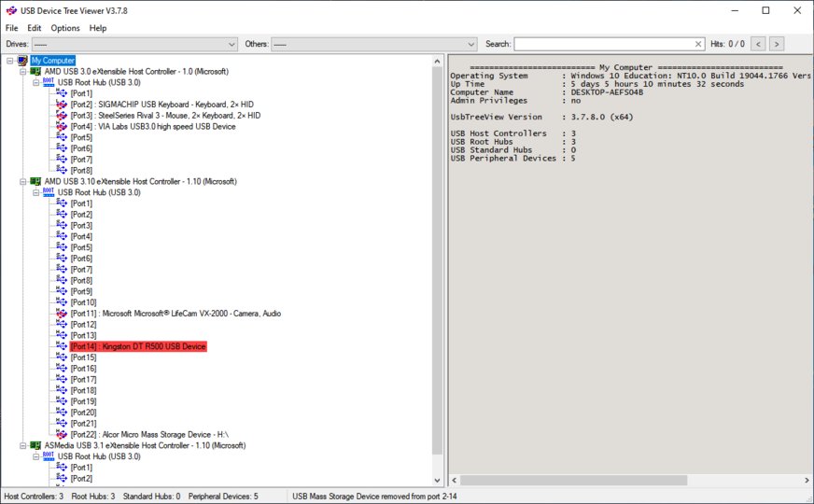
Task: Click the SIGMACHIP USB Keyboard device icon
Action: pyautogui.click(x=62, y=105)
